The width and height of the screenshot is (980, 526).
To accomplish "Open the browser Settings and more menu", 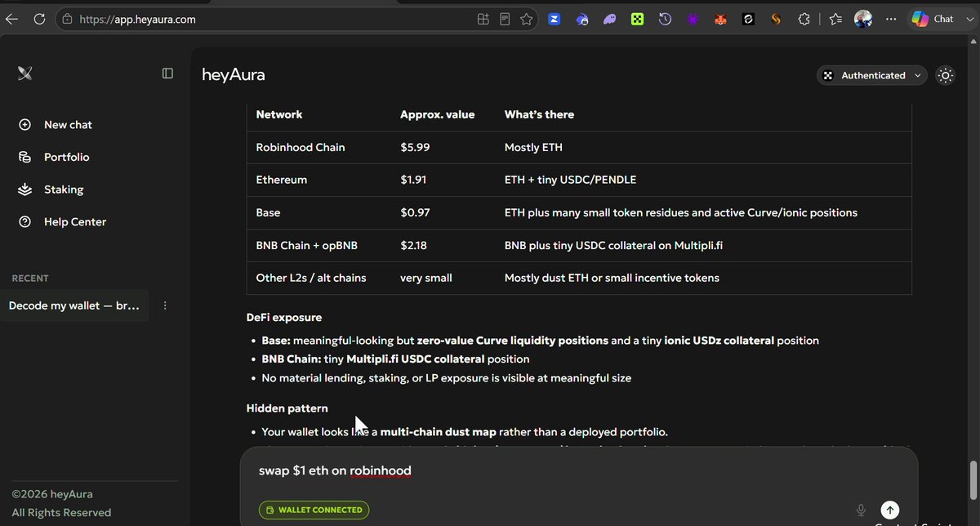I will click(x=891, y=19).
